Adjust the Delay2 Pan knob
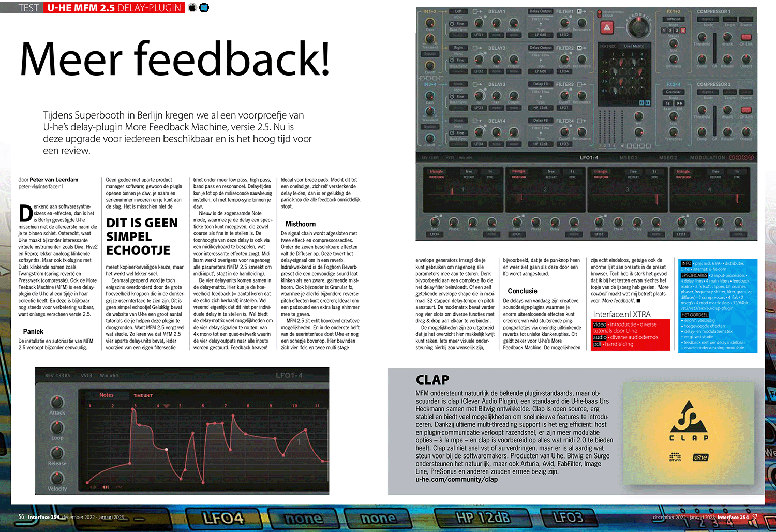 tap(496, 59)
